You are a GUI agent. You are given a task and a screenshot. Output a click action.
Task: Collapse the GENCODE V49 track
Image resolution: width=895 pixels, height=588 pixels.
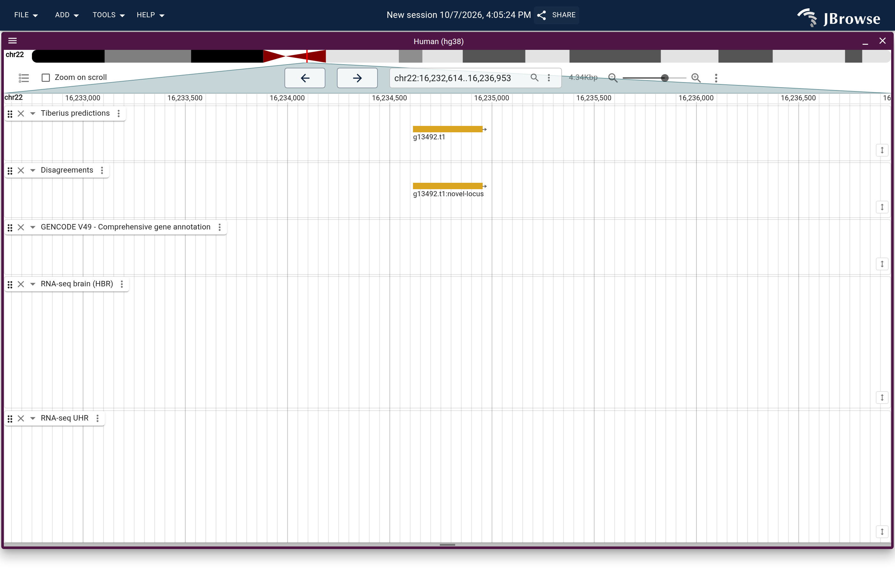(33, 227)
